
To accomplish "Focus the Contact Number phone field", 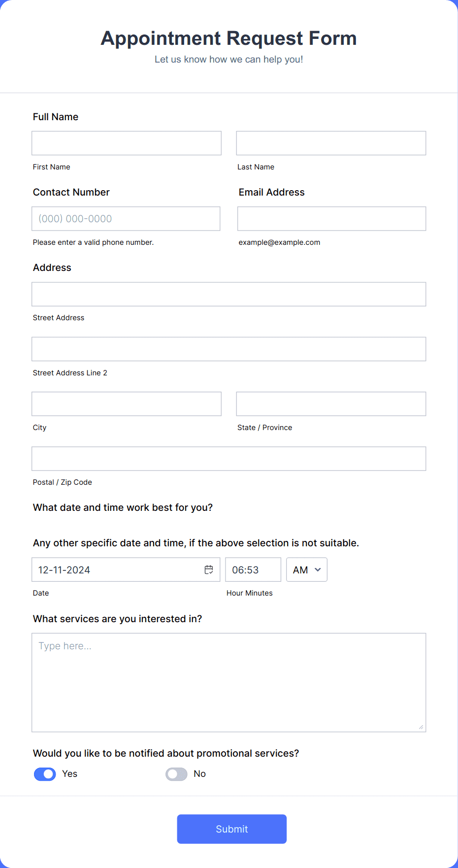I will (126, 218).
